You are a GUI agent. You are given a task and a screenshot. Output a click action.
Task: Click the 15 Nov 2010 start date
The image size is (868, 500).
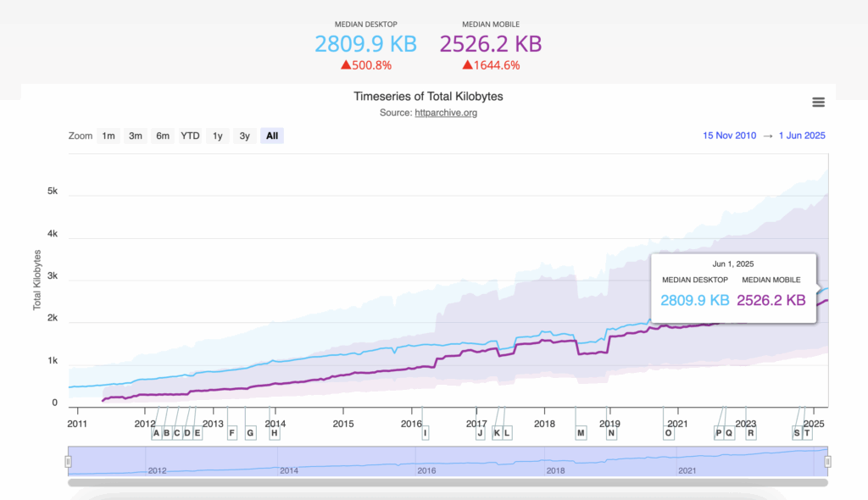point(729,135)
